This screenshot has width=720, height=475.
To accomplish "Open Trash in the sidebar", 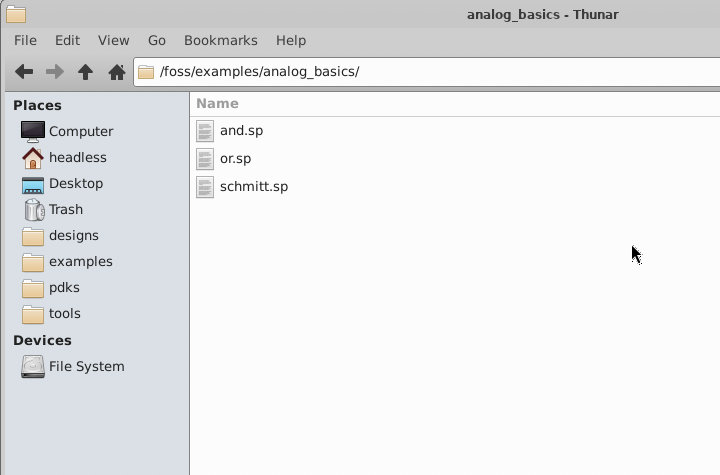I will click(x=65, y=210).
